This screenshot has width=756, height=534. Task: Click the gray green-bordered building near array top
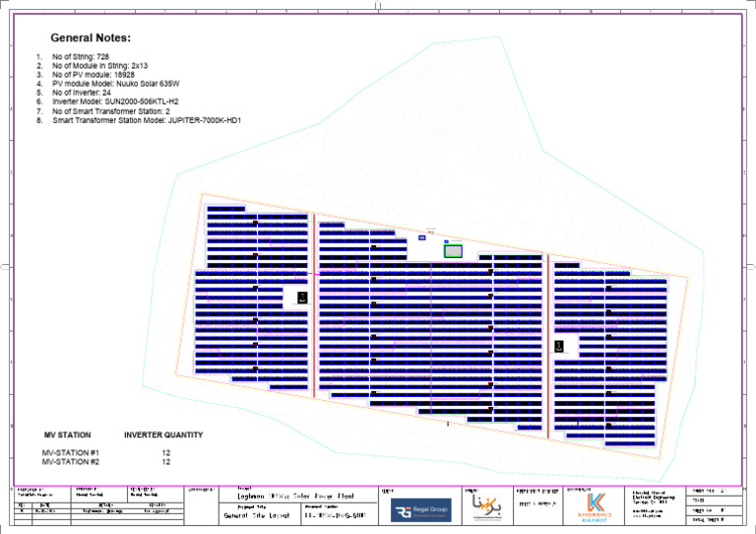point(453,251)
